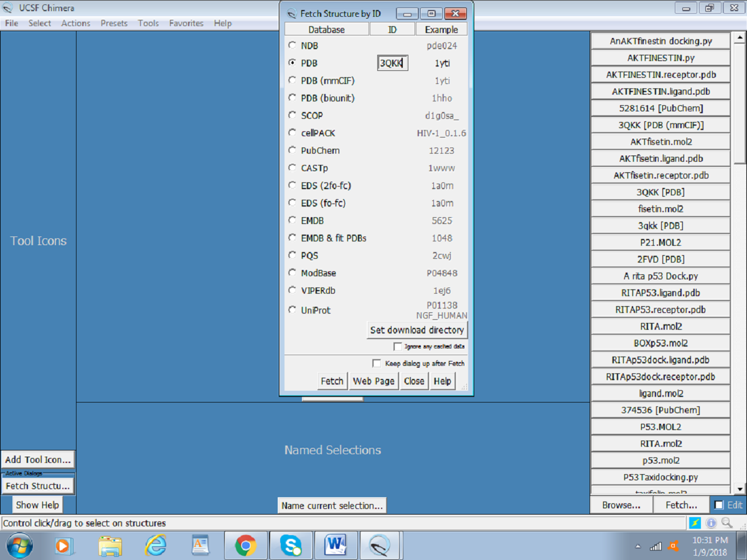747x560 pixels.
Task: Open the Tools menu
Action: coord(148,23)
